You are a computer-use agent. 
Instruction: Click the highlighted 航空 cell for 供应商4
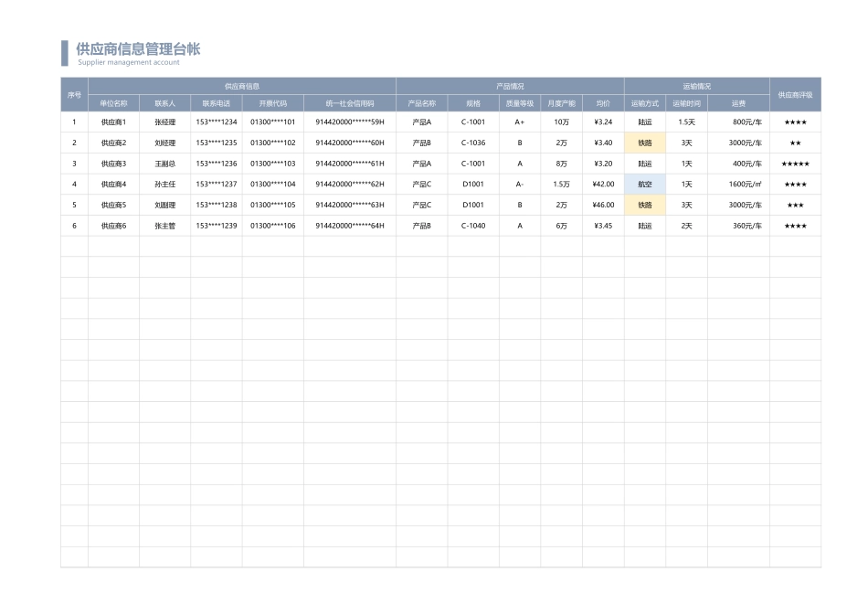tap(646, 185)
